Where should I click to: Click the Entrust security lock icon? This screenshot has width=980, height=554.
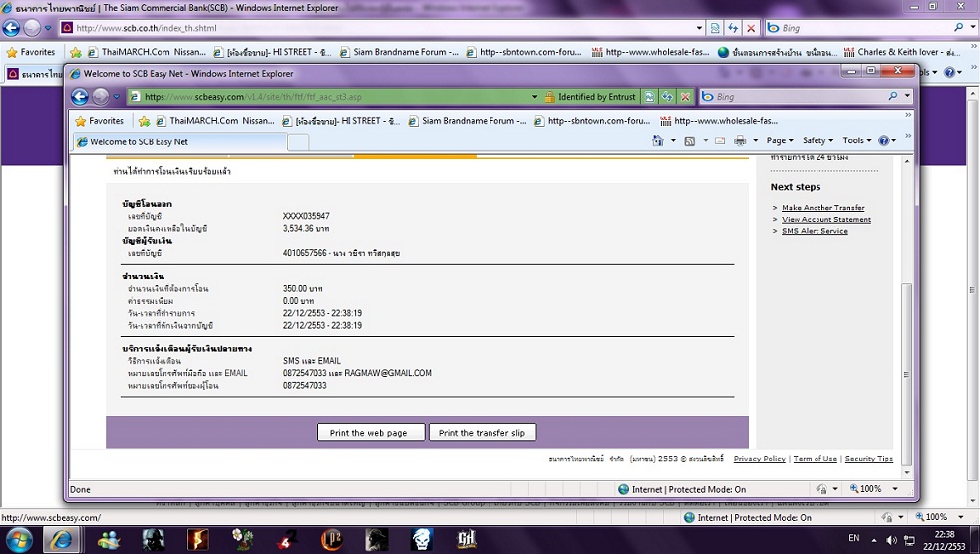pos(550,97)
